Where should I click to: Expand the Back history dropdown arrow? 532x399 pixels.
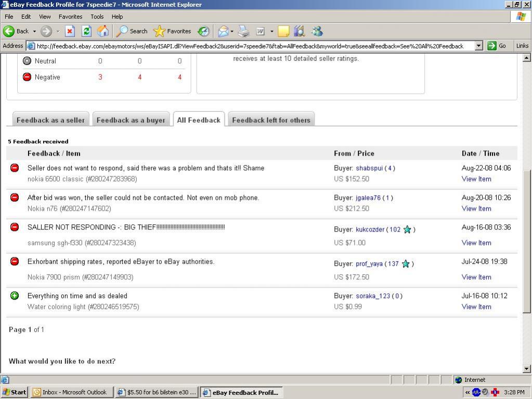[x=35, y=31]
